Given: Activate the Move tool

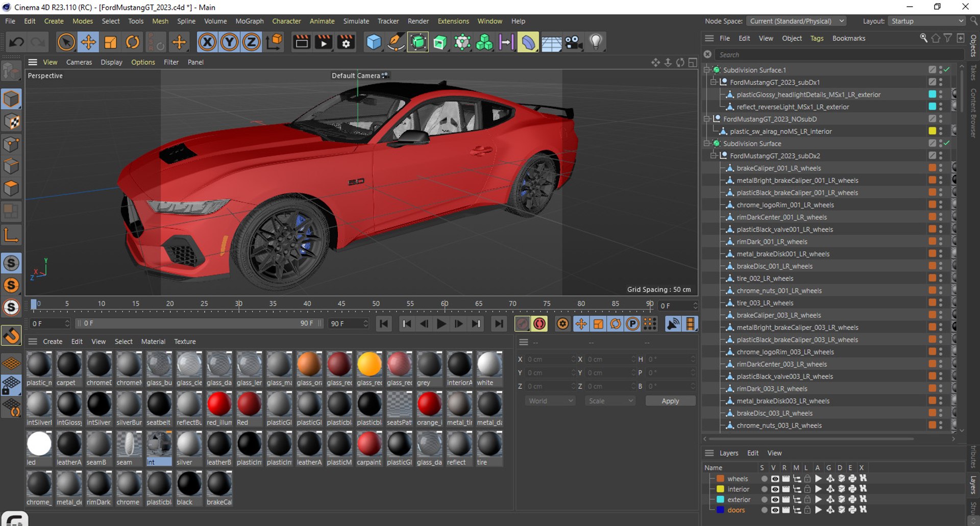Looking at the screenshot, I should pos(88,42).
